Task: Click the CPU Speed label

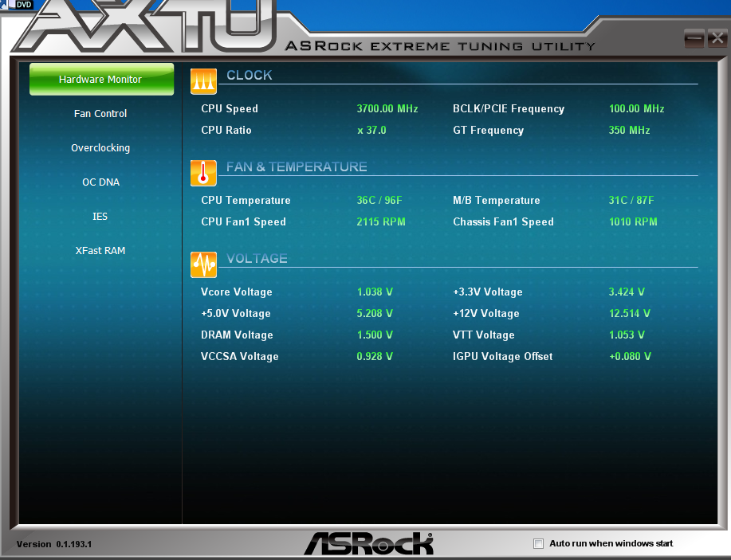Action: tap(230, 108)
